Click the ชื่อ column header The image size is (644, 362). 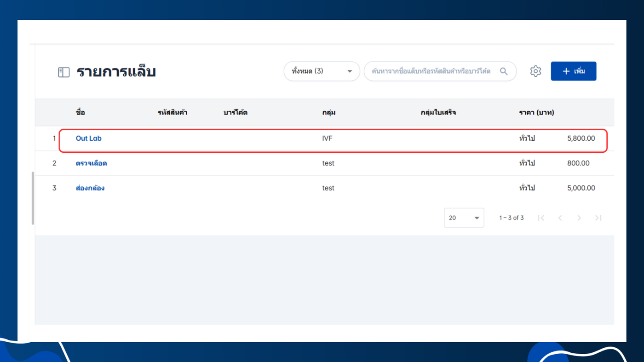point(80,113)
